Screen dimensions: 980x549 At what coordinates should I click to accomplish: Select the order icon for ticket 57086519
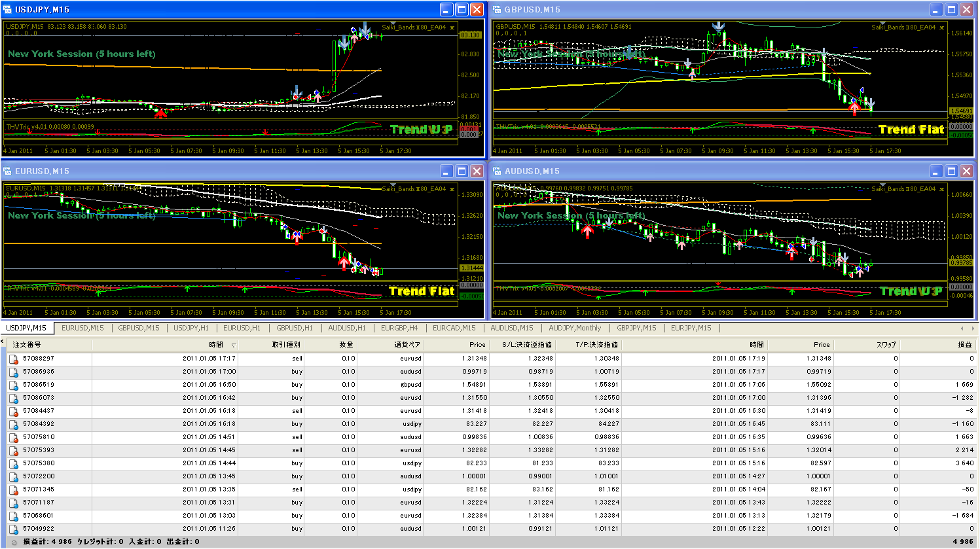(x=13, y=385)
